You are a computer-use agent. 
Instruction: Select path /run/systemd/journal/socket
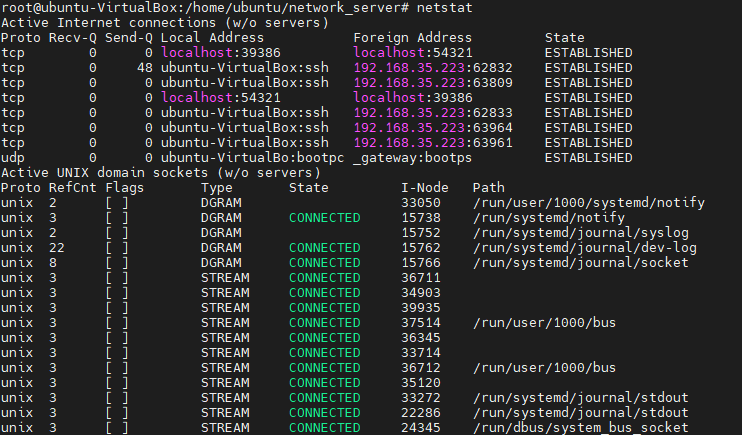(581, 263)
